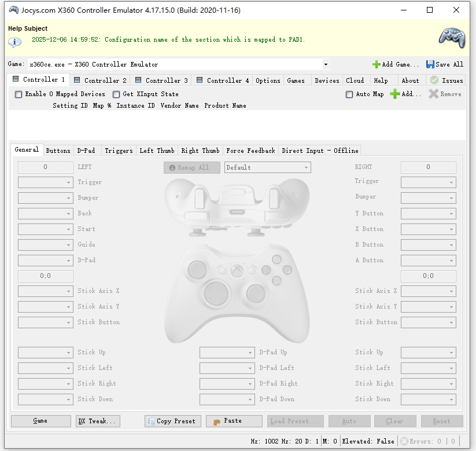Select the Buttons sub-tab
Viewport: 476px width, 451px height.
tap(58, 151)
